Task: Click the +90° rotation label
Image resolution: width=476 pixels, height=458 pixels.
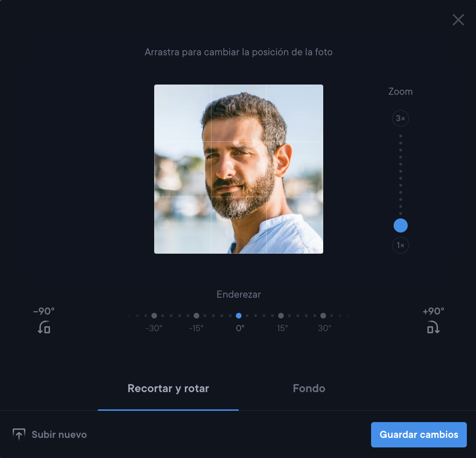Action: (x=433, y=311)
